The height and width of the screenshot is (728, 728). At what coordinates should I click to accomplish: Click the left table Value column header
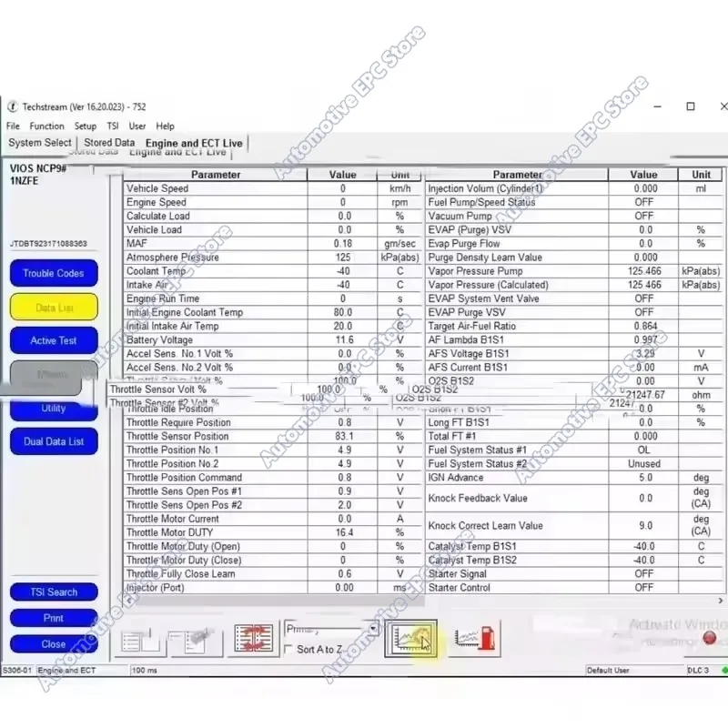tap(342, 175)
